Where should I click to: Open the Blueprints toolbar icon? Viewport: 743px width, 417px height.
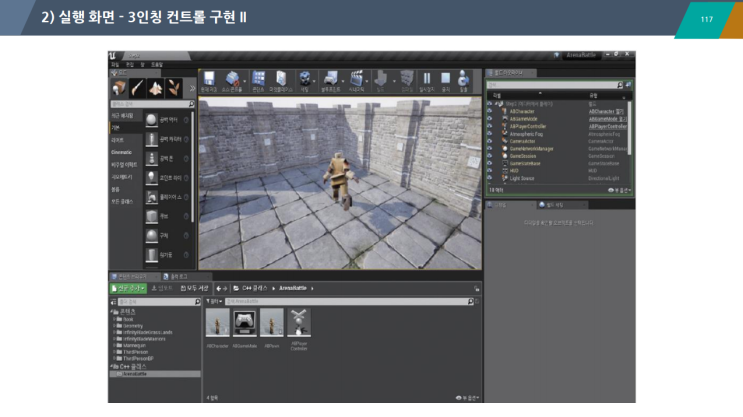click(x=331, y=79)
